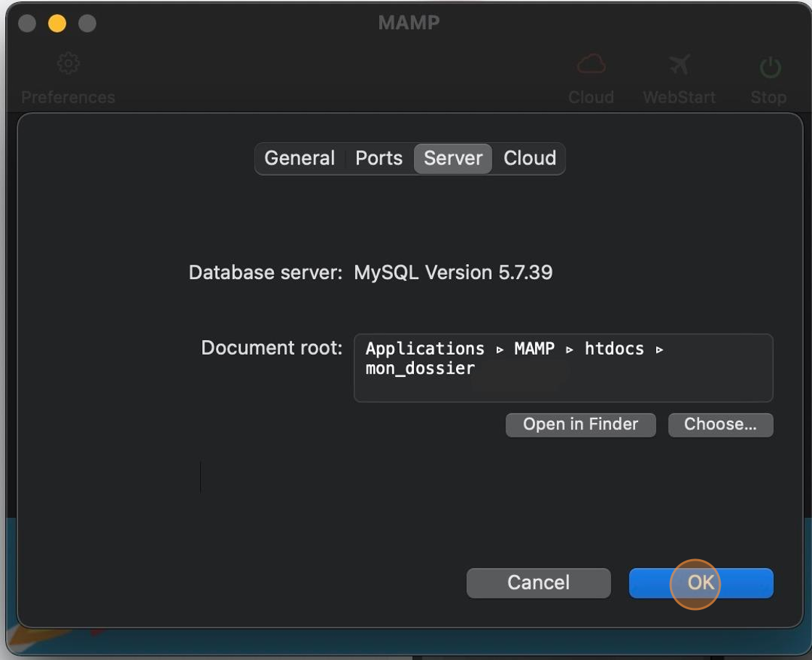Click Open in Finder
812x660 pixels.
(x=580, y=424)
